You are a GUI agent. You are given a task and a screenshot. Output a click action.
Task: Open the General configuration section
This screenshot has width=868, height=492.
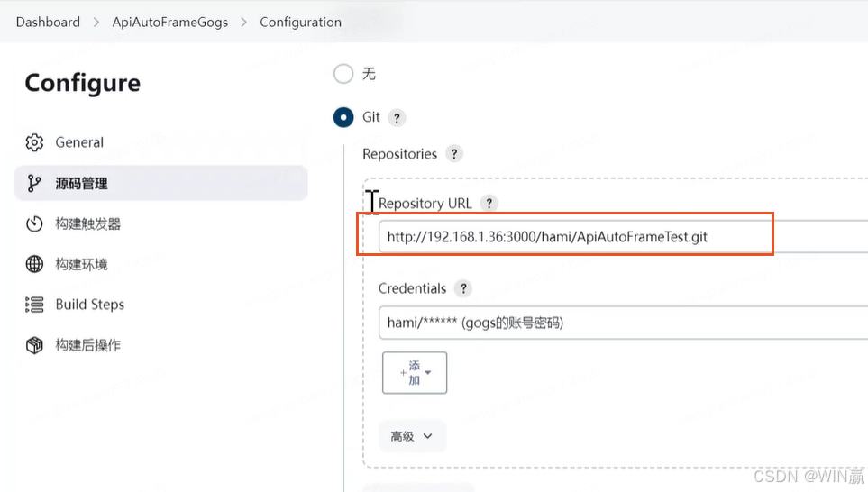pos(79,142)
